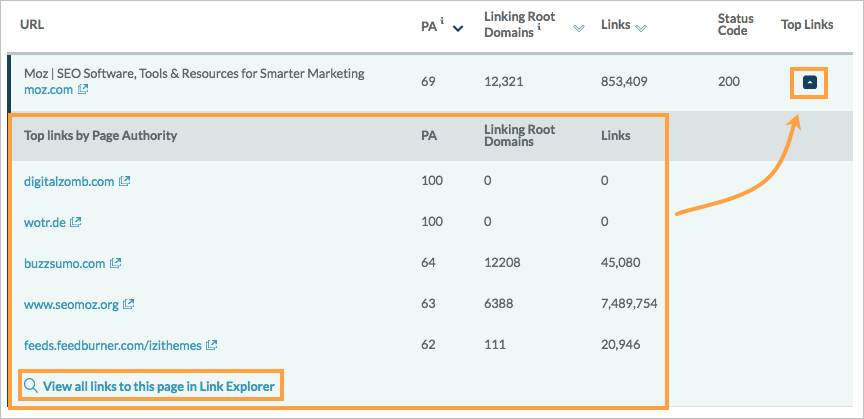Open external link icon next to moz.com
864x419 pixels.
83,89
